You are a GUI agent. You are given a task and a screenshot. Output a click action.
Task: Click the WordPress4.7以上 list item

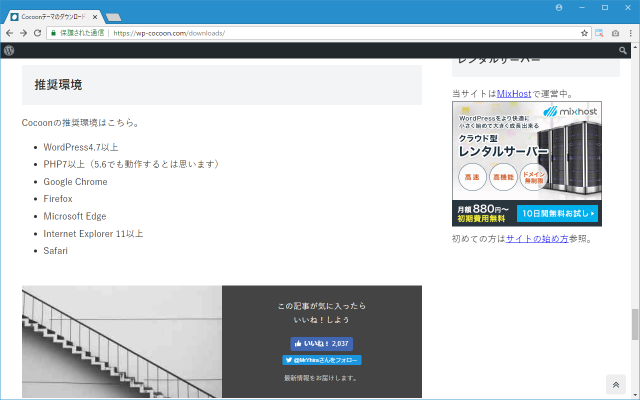point(81,147)
